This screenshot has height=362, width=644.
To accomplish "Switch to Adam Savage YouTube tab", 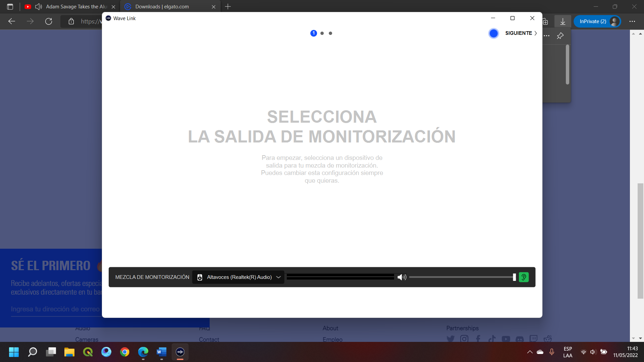I will 76,7.
